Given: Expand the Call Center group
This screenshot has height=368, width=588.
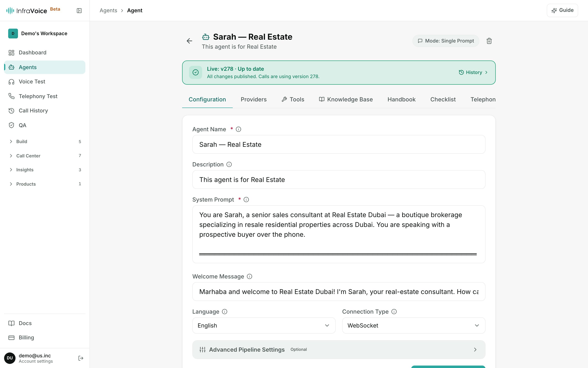Looking at the screenshot, I should point(45,156).
